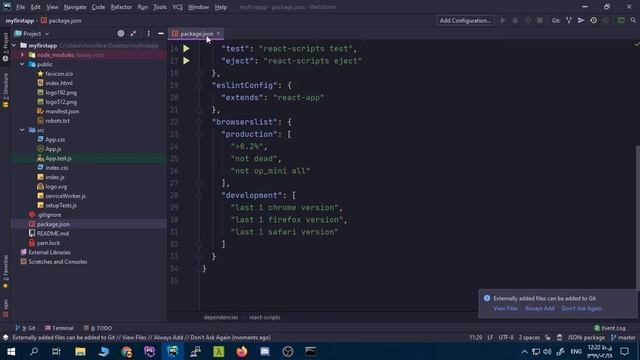The image size is (640, 360).
Task: Change LF line separator in status bar
Action: tap(490, 338)
